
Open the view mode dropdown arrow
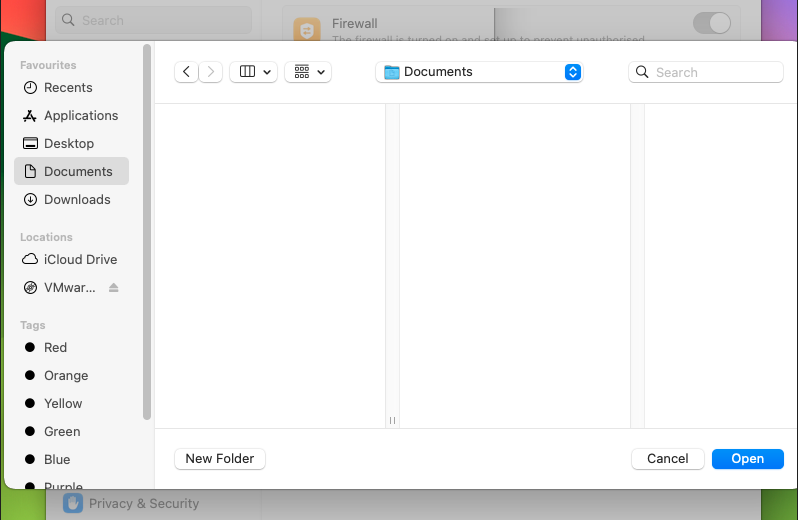[267, 72]
